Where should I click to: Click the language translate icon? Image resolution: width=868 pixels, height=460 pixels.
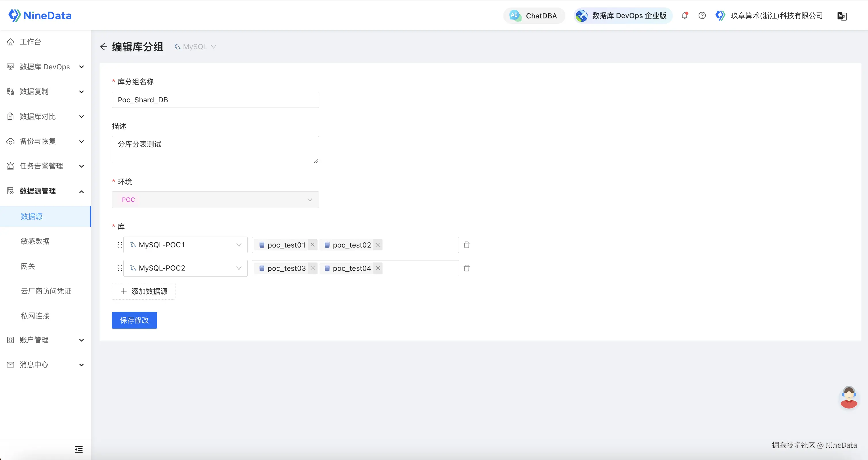(x=842, y=16)
